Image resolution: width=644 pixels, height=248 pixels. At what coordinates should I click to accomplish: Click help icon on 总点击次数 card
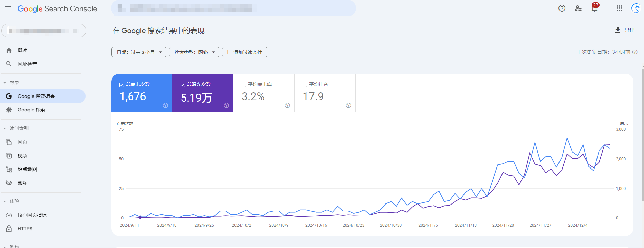[165, 105]
